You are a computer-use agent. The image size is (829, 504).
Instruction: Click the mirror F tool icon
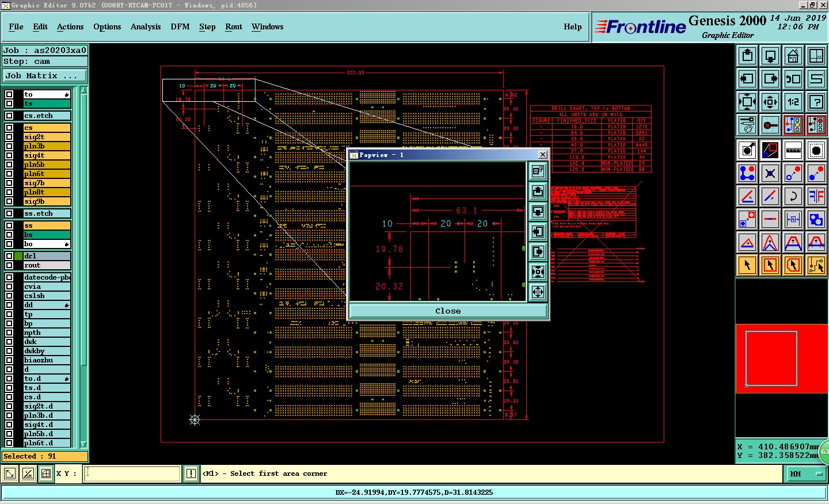click(x=816, y=196)
